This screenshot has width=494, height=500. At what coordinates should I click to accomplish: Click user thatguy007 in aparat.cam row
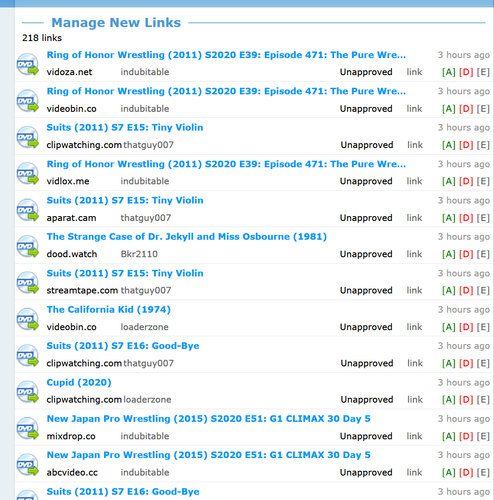pos(146,218)
